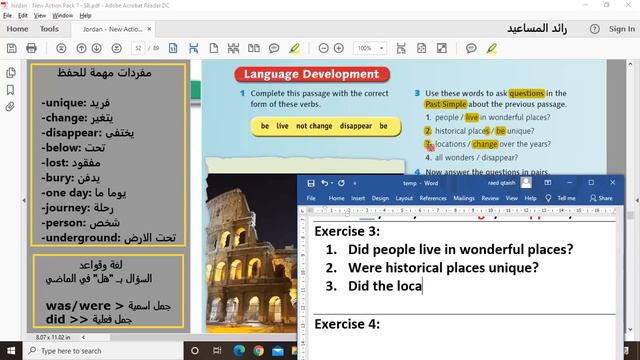Image resolution: width=640 pixels, height=360 pixels.
Task: Zoom in with the plus icon
Action: click(x=339, y=48)
